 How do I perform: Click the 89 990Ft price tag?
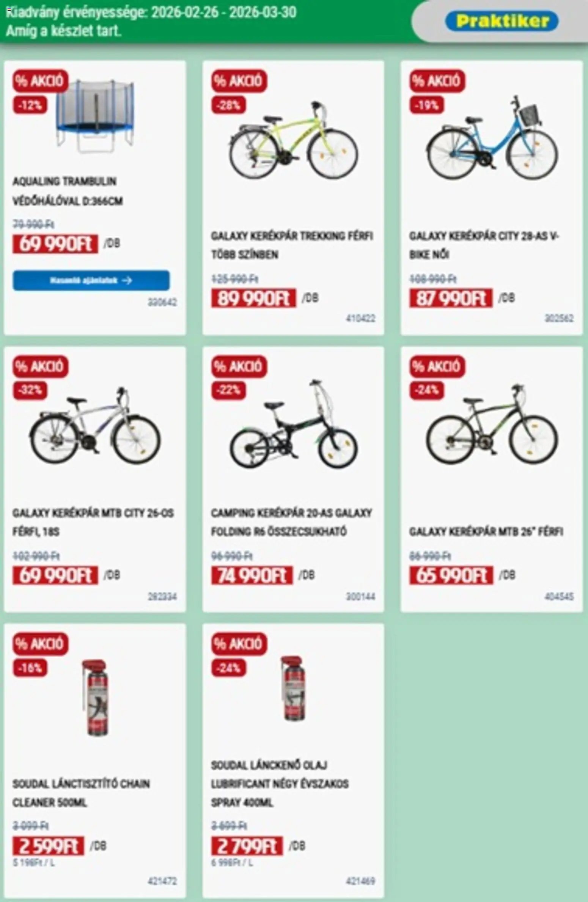pyautogui.click(x=253, y=298)
